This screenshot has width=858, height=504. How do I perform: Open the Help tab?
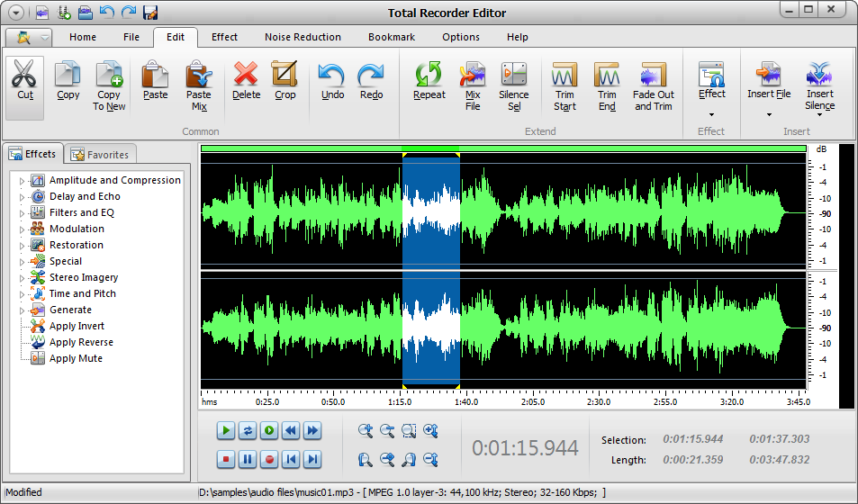pyautogui.click(x=517, y=37)
